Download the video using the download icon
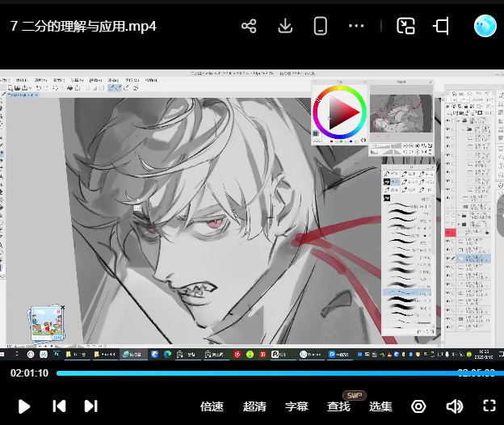504x425 pixels. pos(285,26)
